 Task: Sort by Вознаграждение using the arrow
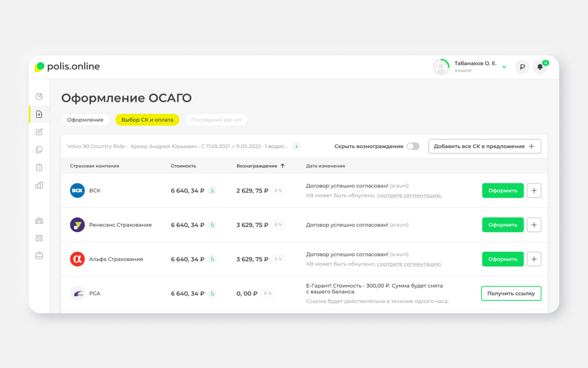(x=283, y=166)
